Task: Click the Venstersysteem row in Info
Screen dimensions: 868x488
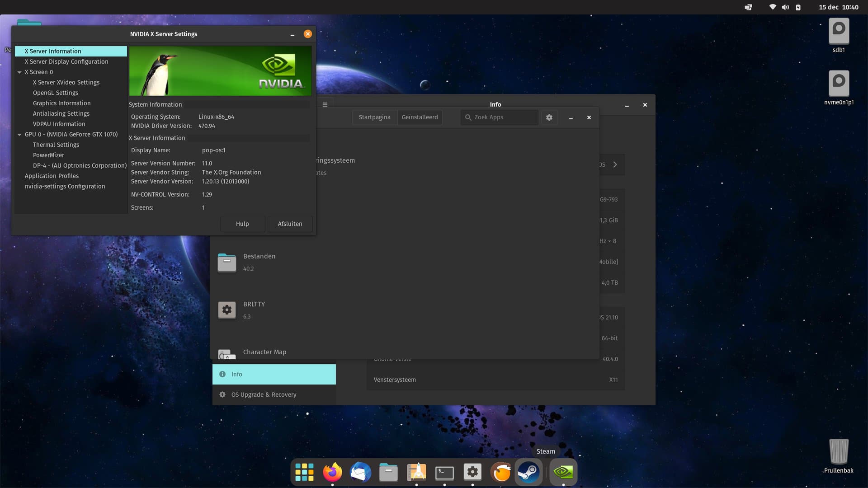Action: (x=495, y=380)
